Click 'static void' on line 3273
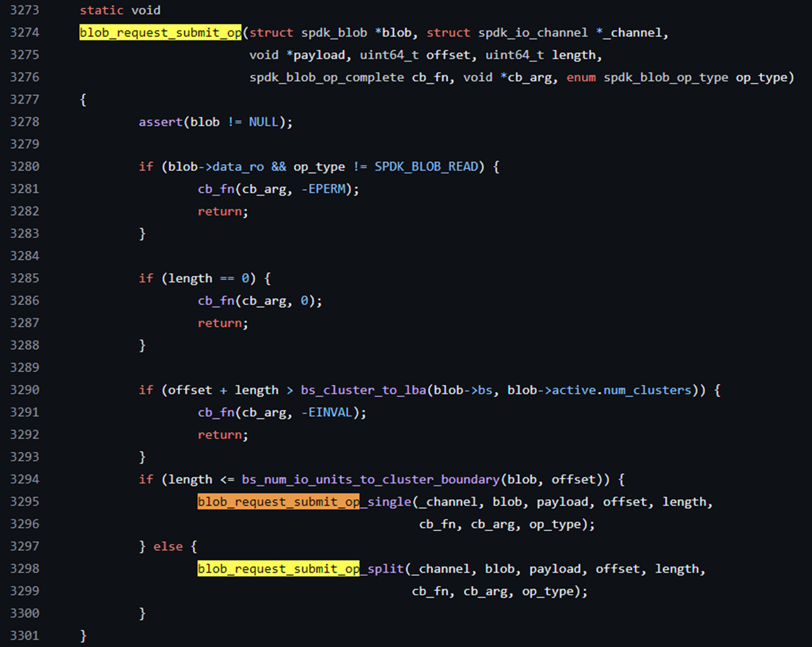 [x=120, y=10]
